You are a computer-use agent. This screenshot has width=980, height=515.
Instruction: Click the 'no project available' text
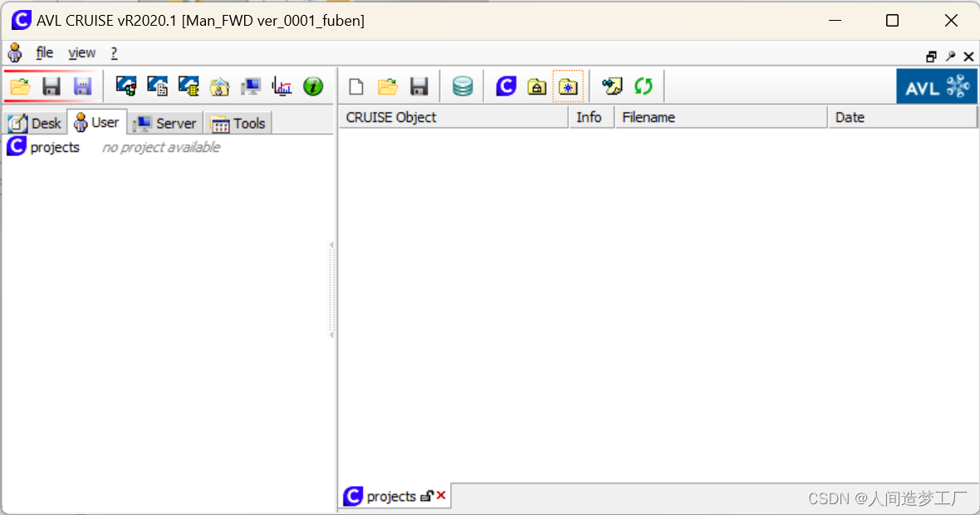pyautogui.click(x=161, y=148)
